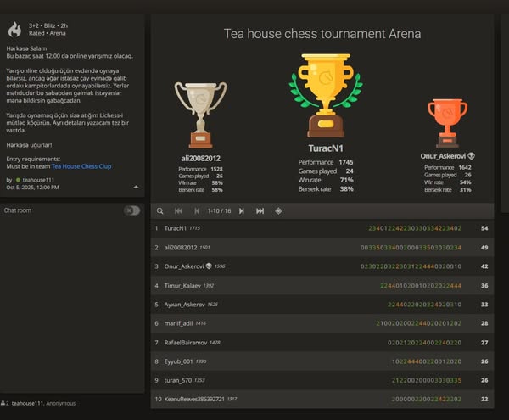509x420 pixels.
Task: Go to next standings page
Action: (242, 211)
